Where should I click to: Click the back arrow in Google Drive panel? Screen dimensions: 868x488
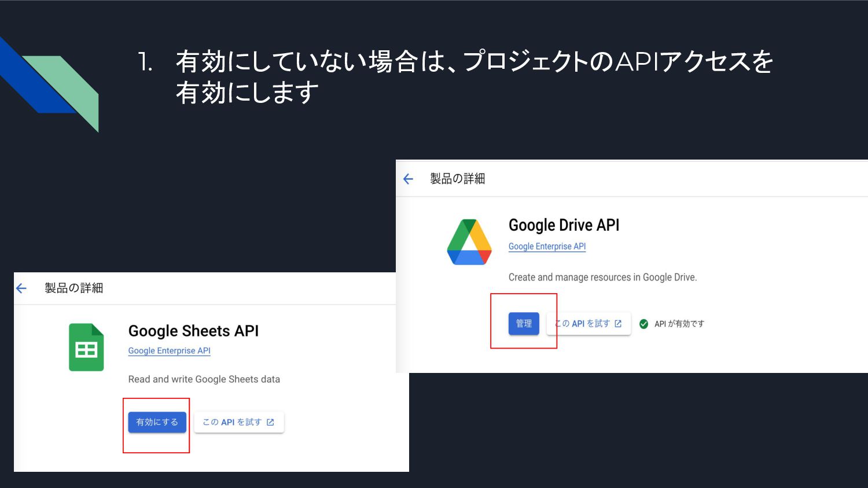408,179
